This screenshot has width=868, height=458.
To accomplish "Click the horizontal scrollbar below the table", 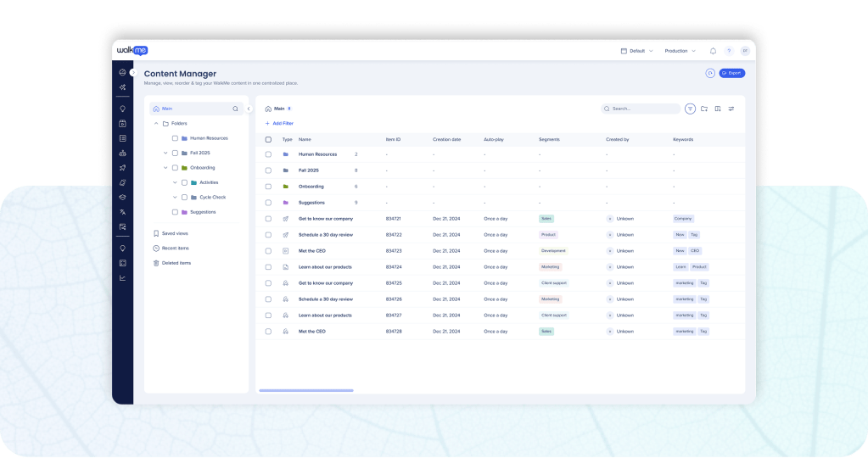I will pos(305,390).
